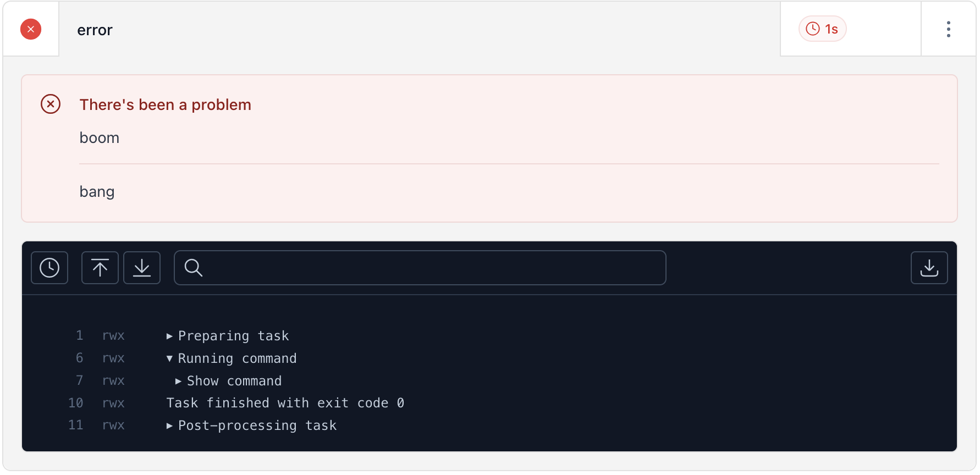980x475 pixels.
Task: Click the 1s duration badge
Action: (x=822, y=29)
